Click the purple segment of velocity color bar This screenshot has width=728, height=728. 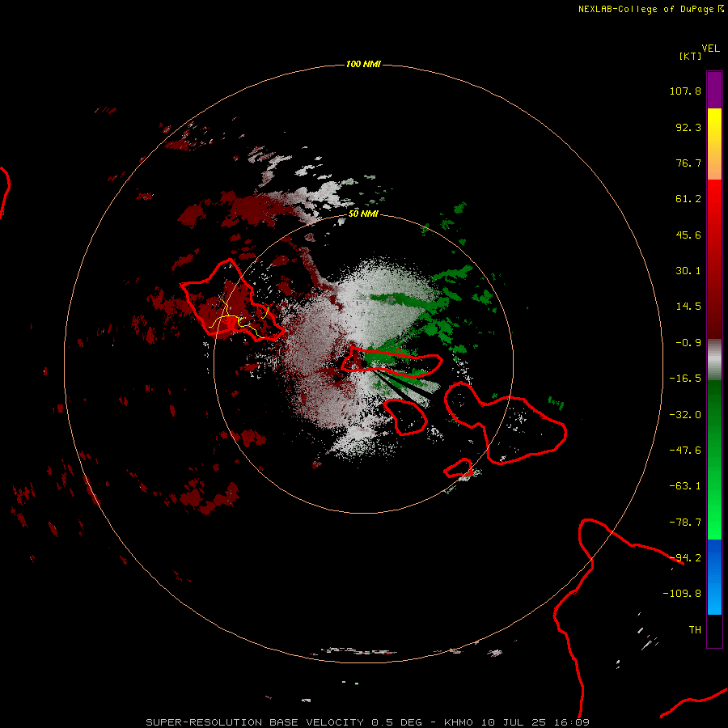coord(714,90)
